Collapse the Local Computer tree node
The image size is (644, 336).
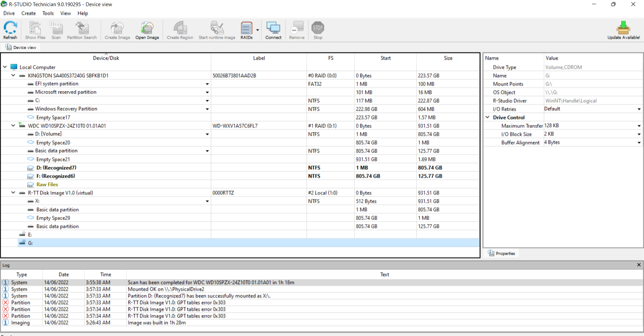(x=5, y=67)
